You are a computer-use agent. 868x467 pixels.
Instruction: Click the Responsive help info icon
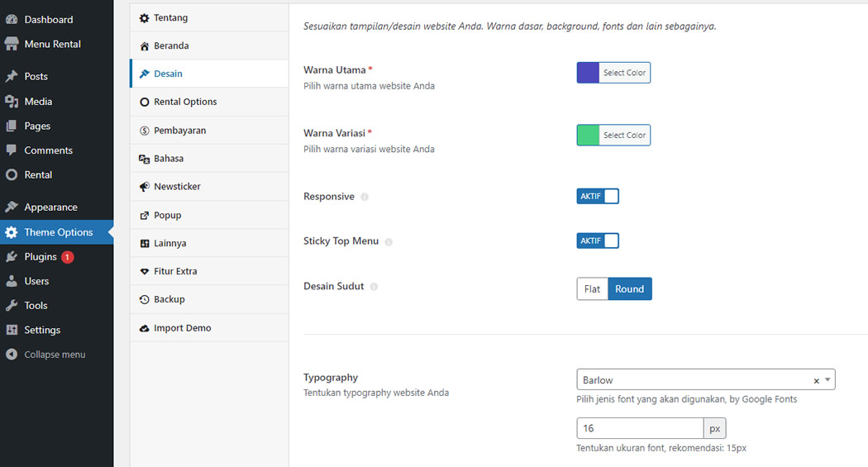coord(365,197)
